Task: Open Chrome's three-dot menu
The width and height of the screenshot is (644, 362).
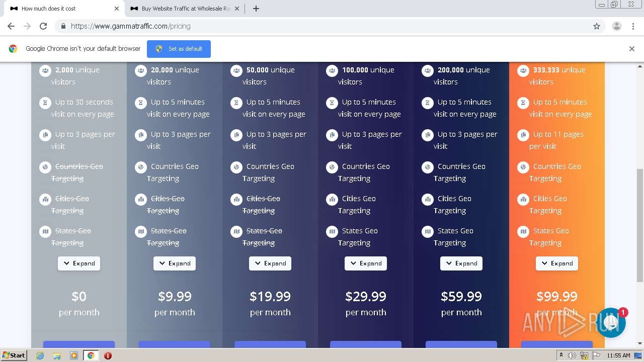Action: click(x=633, y=26)
